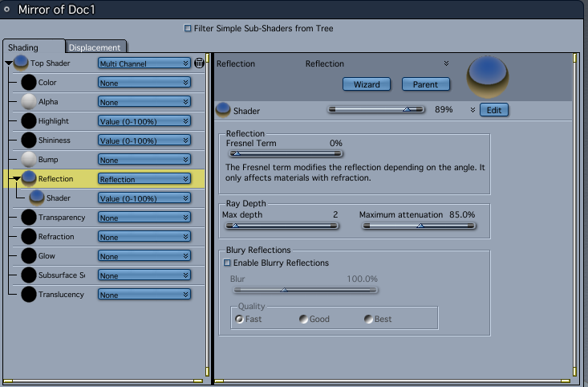Open the chevron menu next to 89%
588x387 pixels.
click(472, 110)
